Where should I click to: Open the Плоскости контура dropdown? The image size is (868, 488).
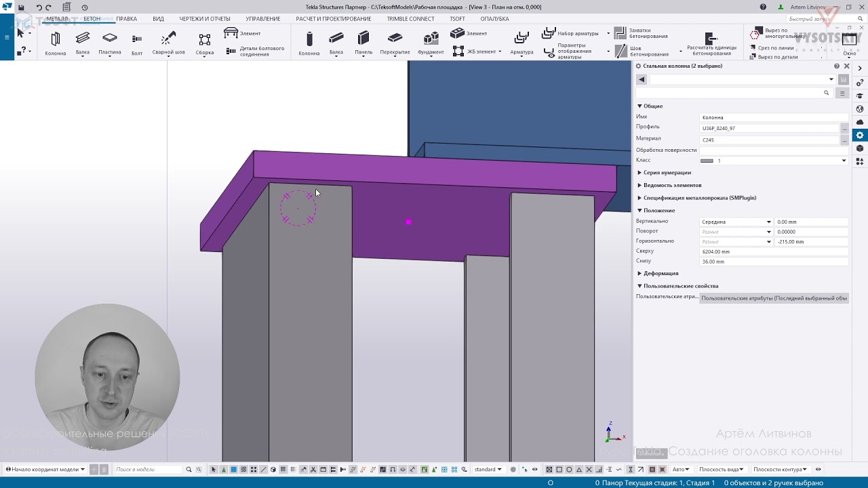click(x=780, y=469)
